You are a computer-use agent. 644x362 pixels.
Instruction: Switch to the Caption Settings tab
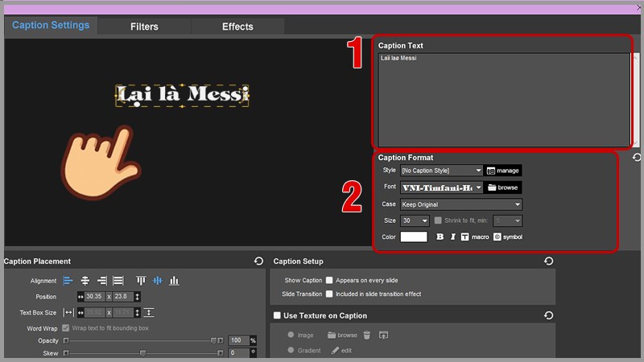pyautogui.click(x=51, y=25)
